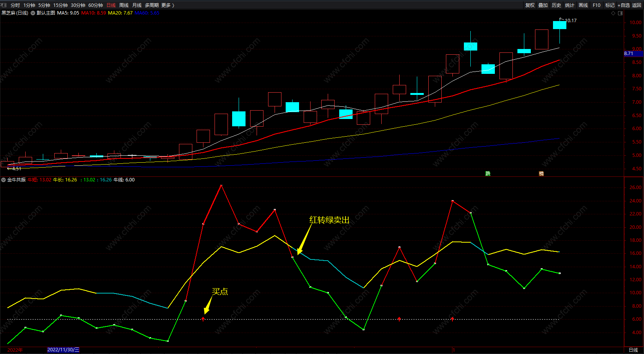This screenshot has width=644, height=354.
Task: Add stock via +自选 button
Action: coord(624,5)
